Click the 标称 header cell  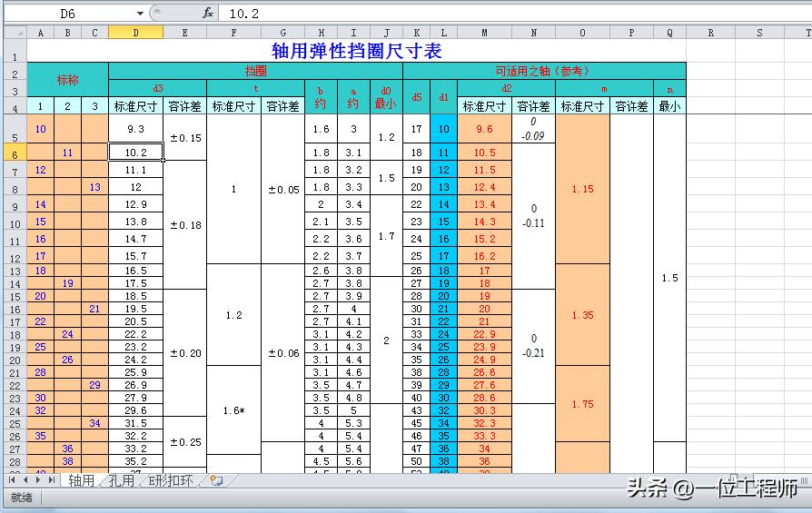click(x=67, y=80)
